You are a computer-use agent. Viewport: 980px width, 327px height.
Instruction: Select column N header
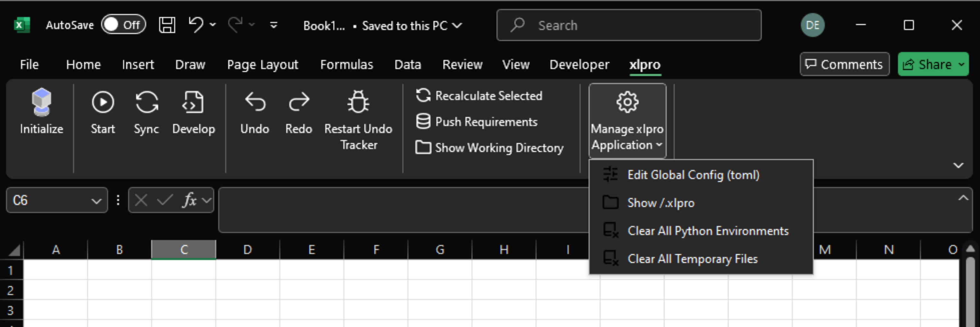click(x=889, y=250)
